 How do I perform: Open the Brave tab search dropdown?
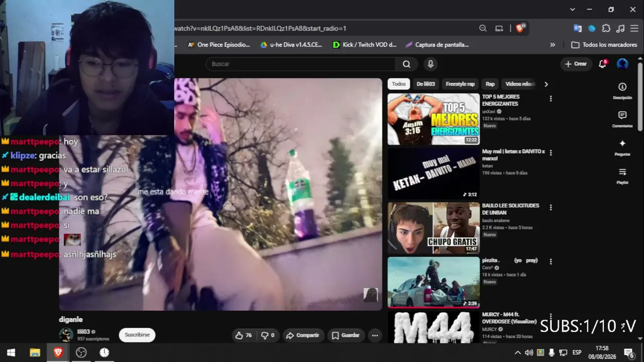572,10
